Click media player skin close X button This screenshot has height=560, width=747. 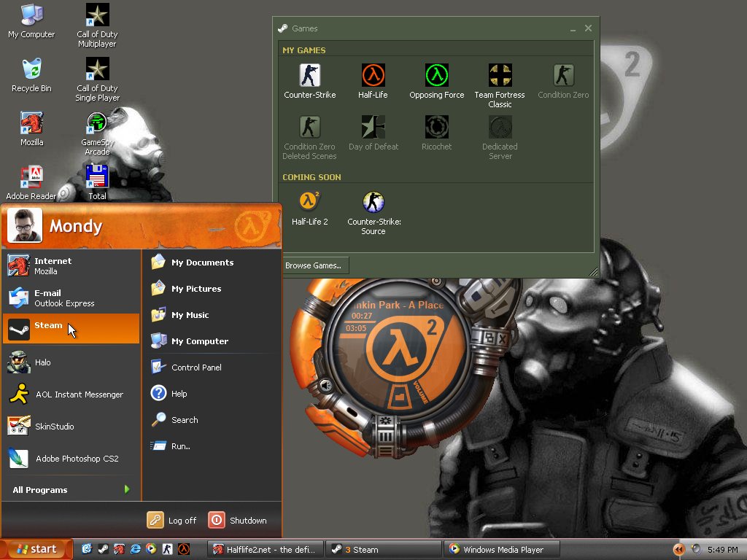pos(502,338)
